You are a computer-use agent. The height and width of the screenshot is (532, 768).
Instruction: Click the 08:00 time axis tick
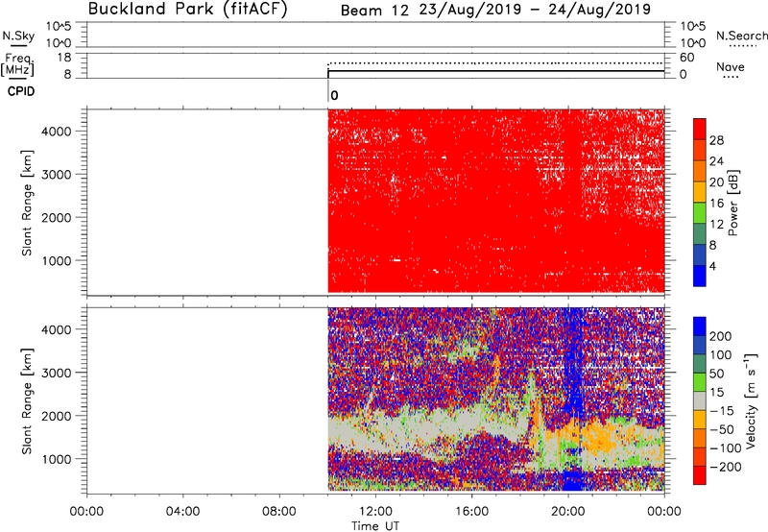tap(279, 512)
